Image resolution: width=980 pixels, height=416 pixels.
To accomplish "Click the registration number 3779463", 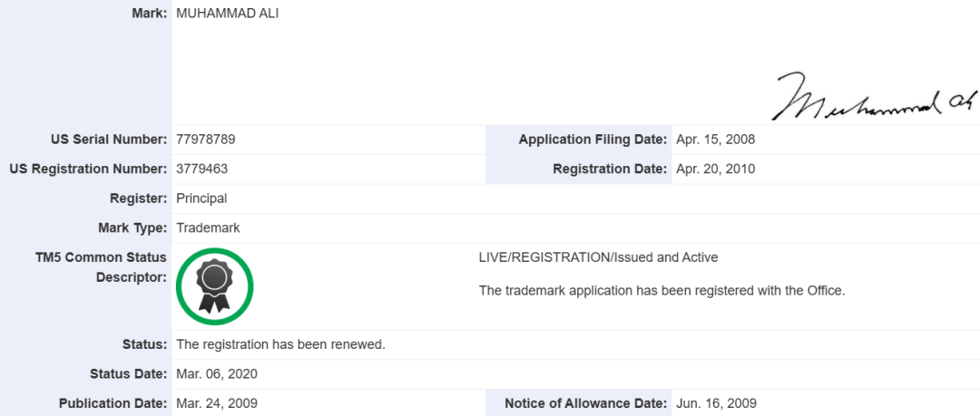I will point(201,169).
